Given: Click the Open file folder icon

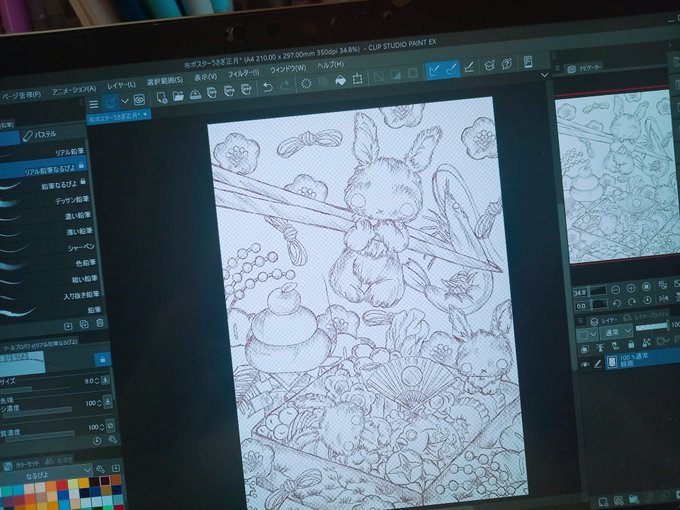Looking at the screenshot, I should pos(178,96).
